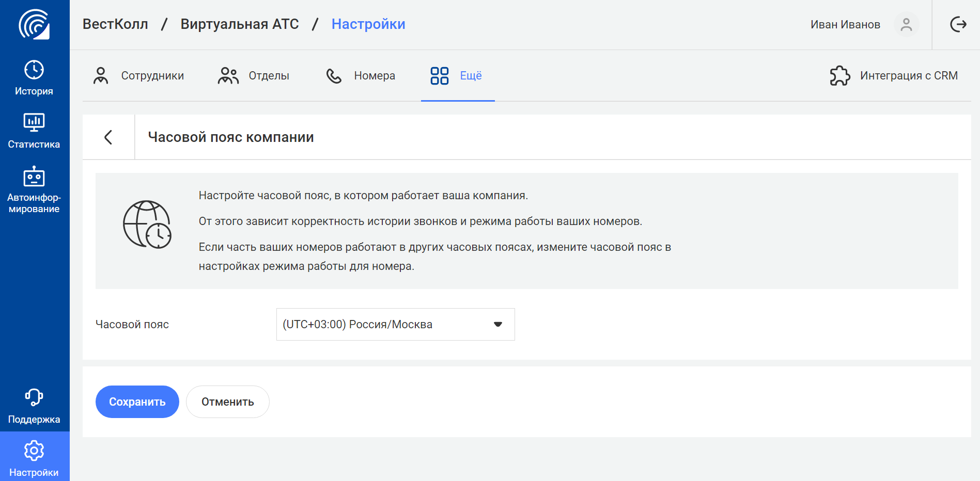Open the Часовой пояс dropdown
Viewport: 980px width, 481px height.
tap(396, 324)
